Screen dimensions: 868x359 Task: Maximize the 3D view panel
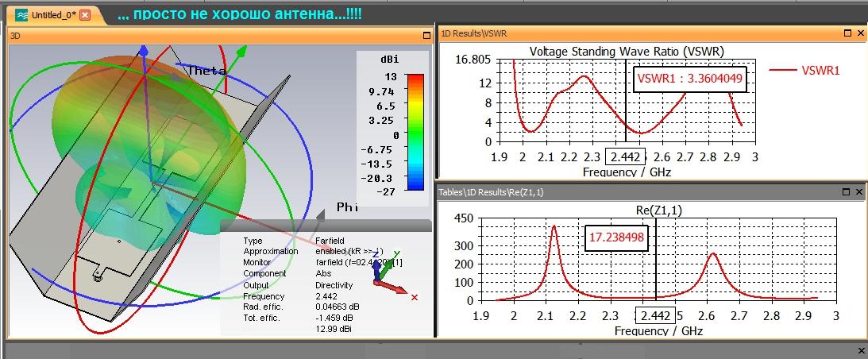(x=426, y=35)
